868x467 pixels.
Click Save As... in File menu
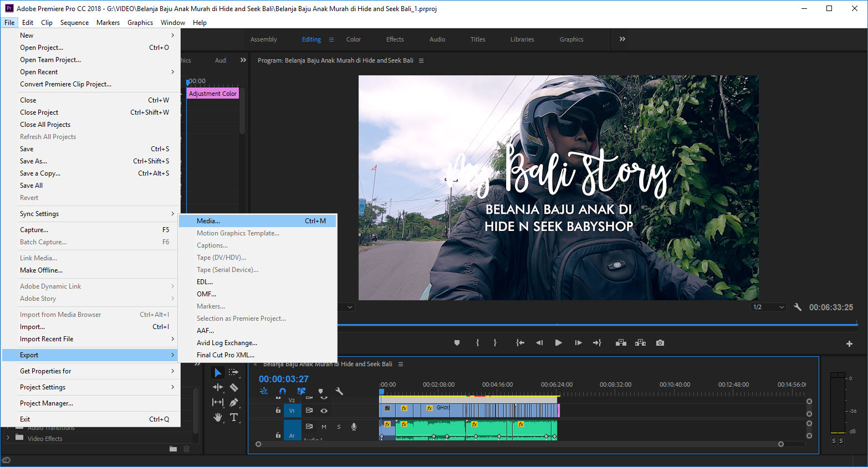(34, 161)
